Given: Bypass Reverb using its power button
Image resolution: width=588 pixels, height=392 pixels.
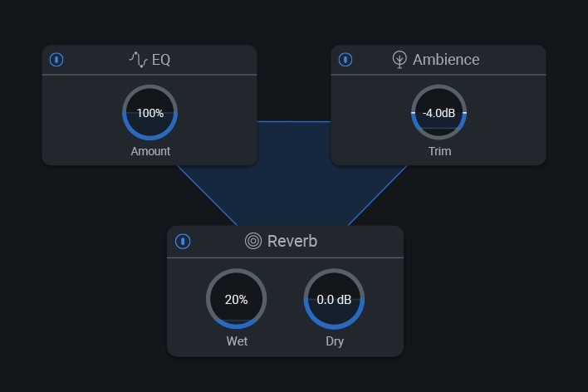Looking at the screenshot, I should pos(183,242).
